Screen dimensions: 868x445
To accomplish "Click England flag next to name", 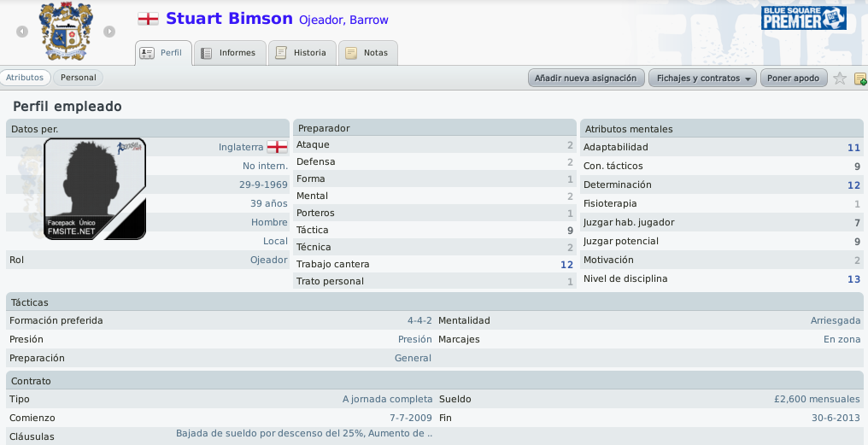I will [149, 20].
